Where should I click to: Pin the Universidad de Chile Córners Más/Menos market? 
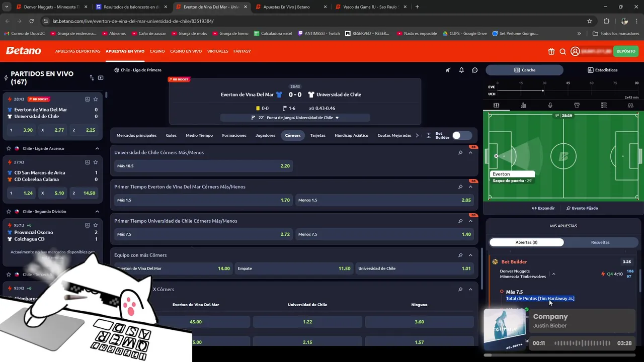point(460,152)
